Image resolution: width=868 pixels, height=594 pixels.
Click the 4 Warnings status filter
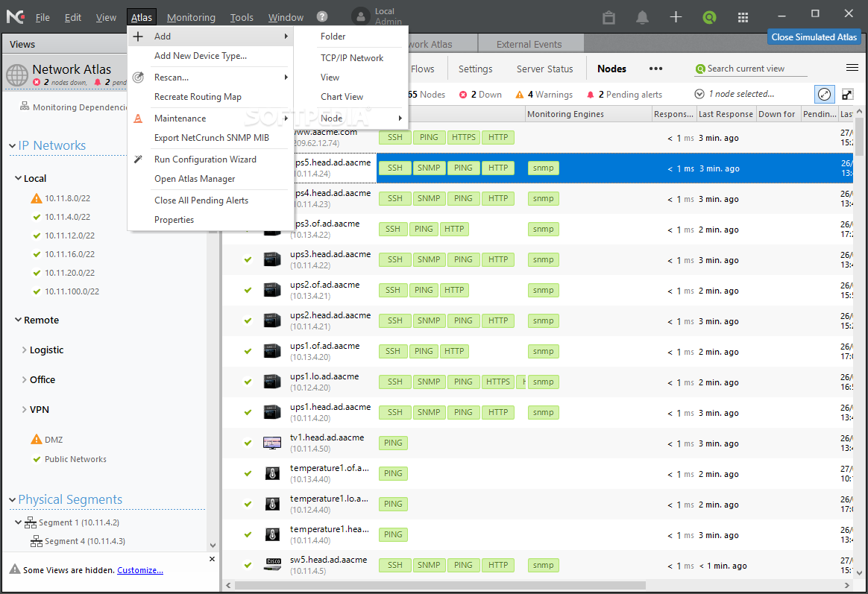click(x=544, y=95)
